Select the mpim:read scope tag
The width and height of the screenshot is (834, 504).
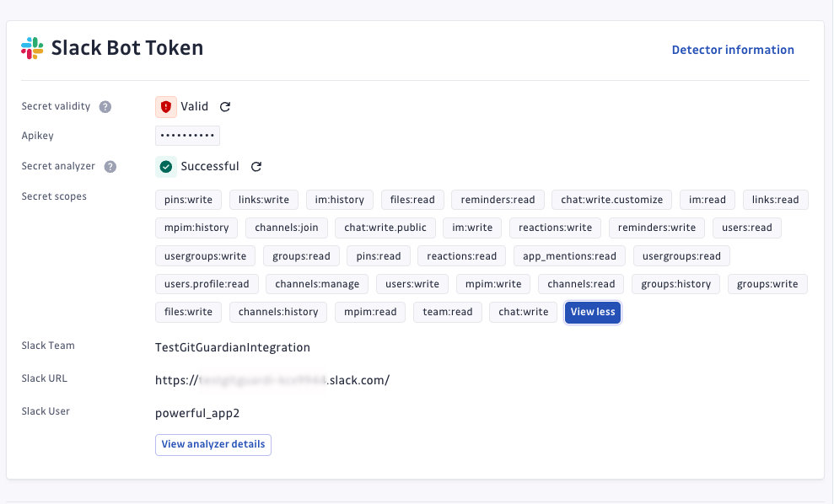(370, 312)
